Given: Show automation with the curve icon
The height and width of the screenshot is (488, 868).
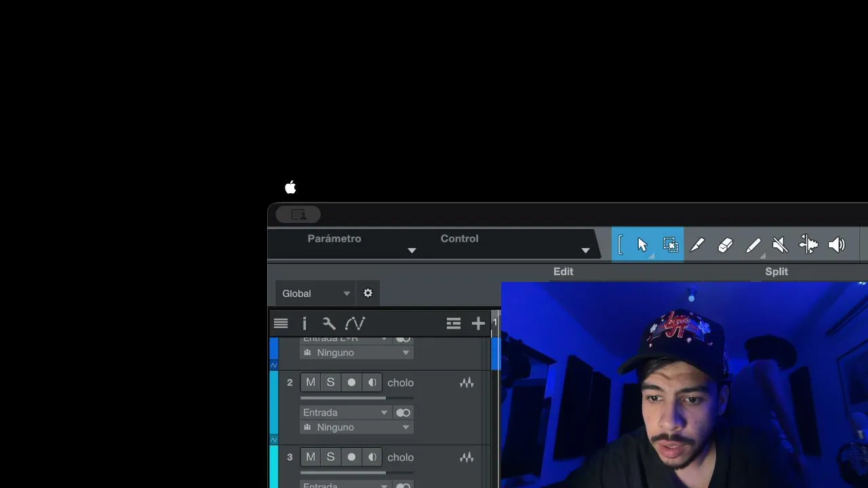Looking at the screenshot, I should click(355, 323).
